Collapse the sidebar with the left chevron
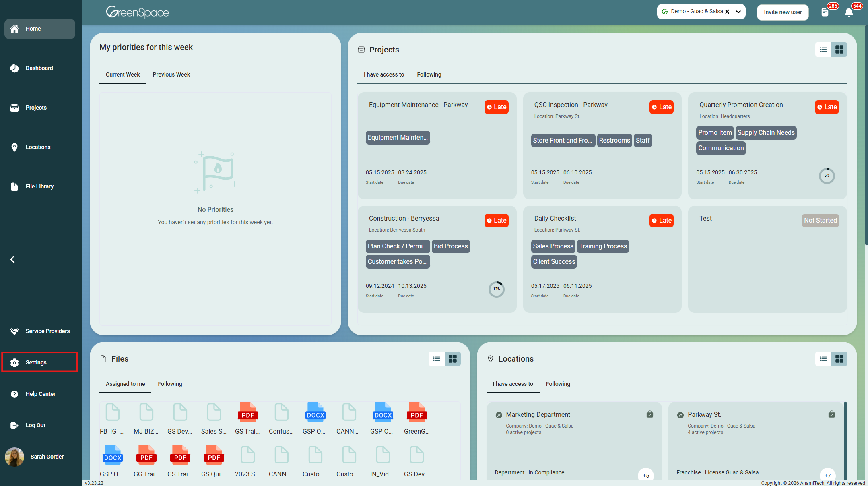The image size is (868, 486). (12, 259)
